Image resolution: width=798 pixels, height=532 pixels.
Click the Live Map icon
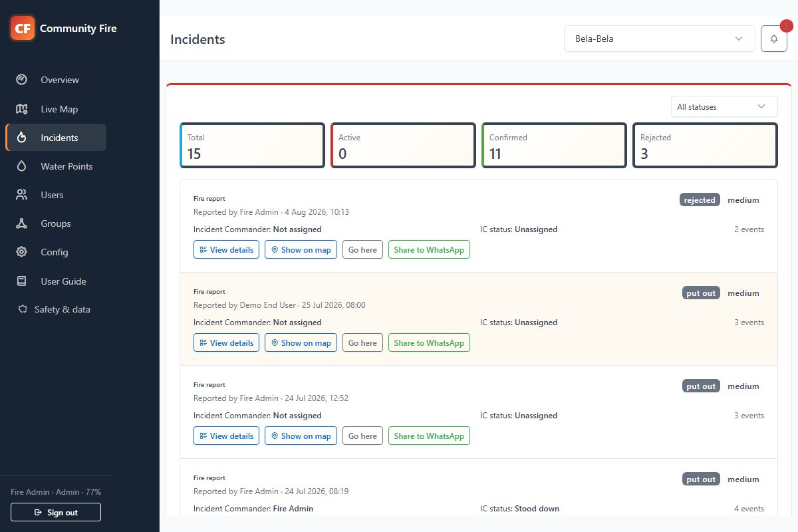point(21,109)
